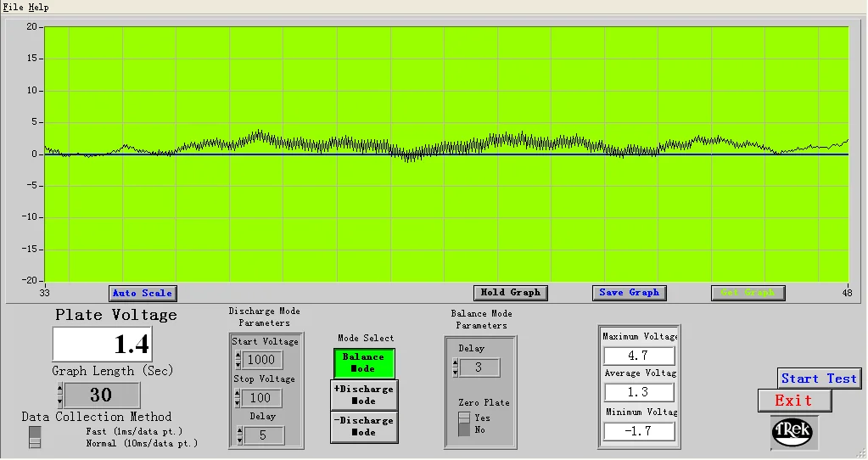
Task: Click the Discharge Mode Delay stepper arrows
Action: (x=238, y=435)
